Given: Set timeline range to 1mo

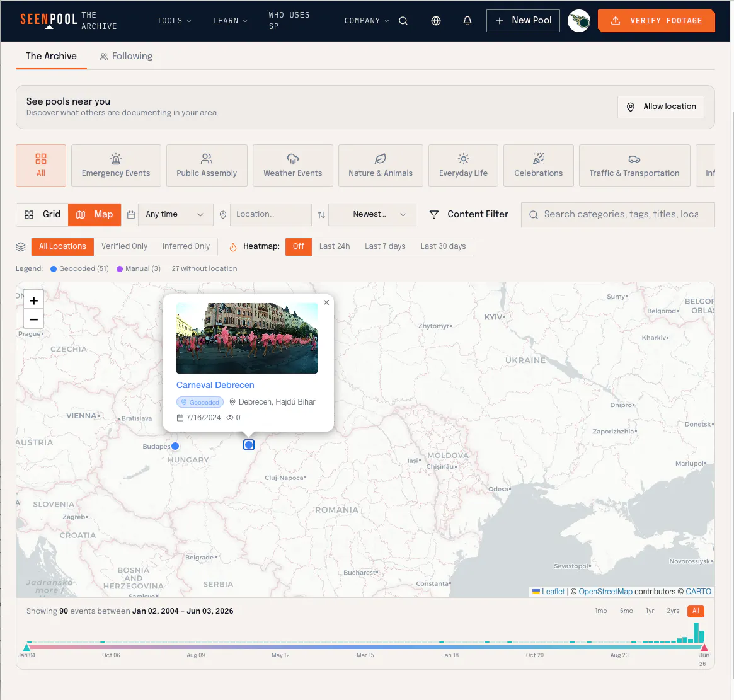Looking at the screenshot, I should (601, 611).
